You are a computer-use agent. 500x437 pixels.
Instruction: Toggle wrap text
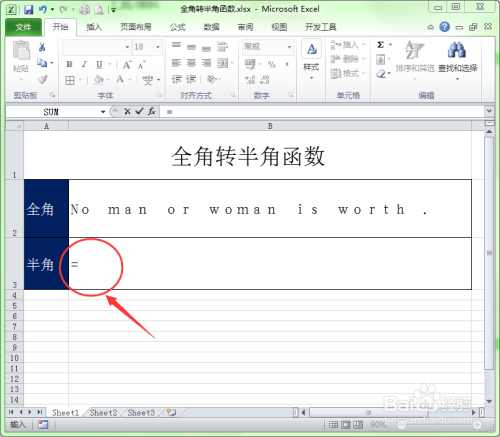coord(222,47)
